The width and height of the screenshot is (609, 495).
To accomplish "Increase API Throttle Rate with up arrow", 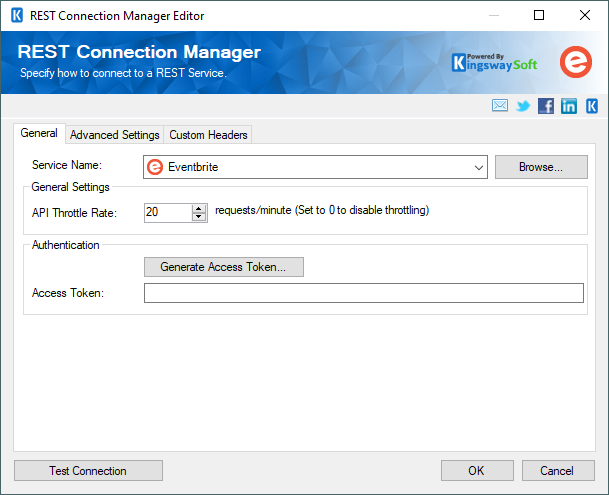I will [x=199, y=208].
